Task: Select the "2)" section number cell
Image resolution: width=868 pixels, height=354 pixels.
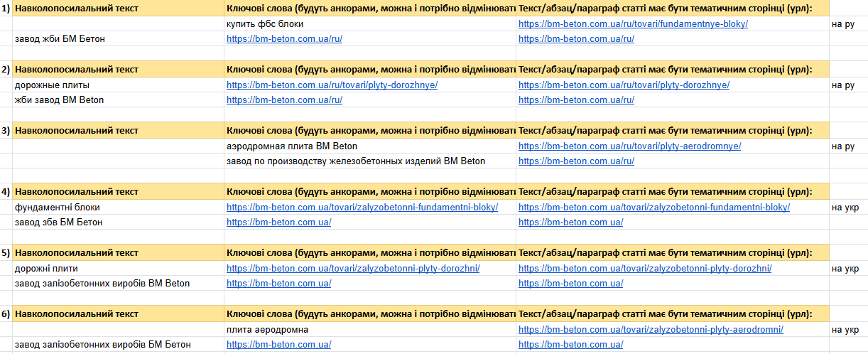Action: click(x=6, y=69)
